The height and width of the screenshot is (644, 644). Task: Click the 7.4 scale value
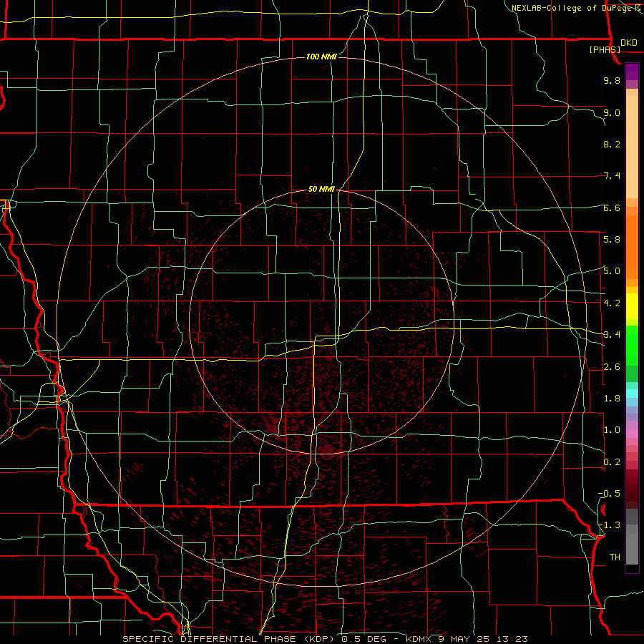(x=612, y=176)
